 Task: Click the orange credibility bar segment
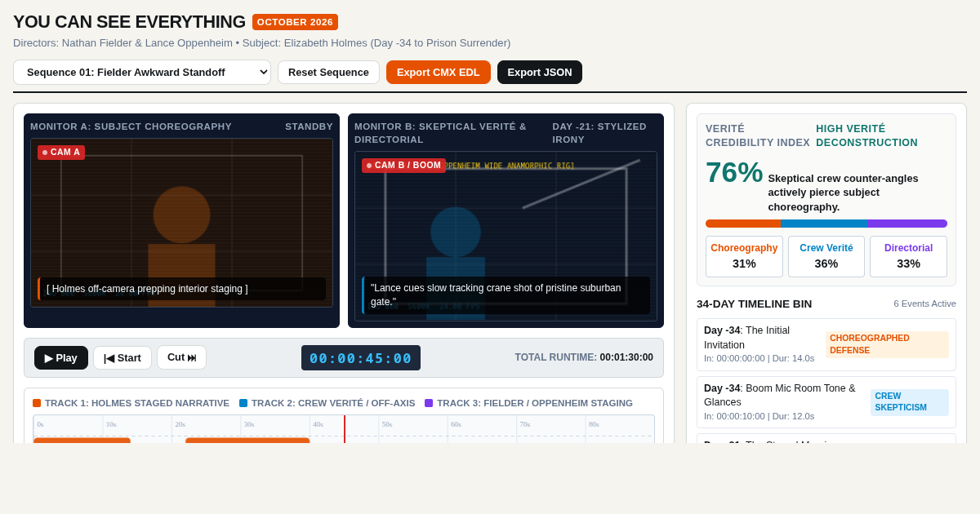tap(743, 224)
